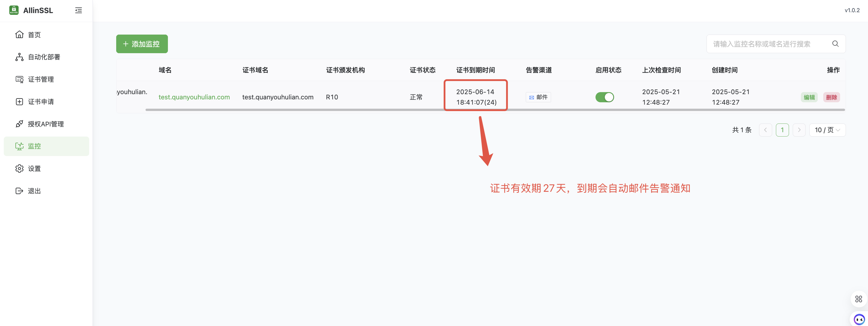
Task: Click the AllinSSL logo icon
Action: 14,10
